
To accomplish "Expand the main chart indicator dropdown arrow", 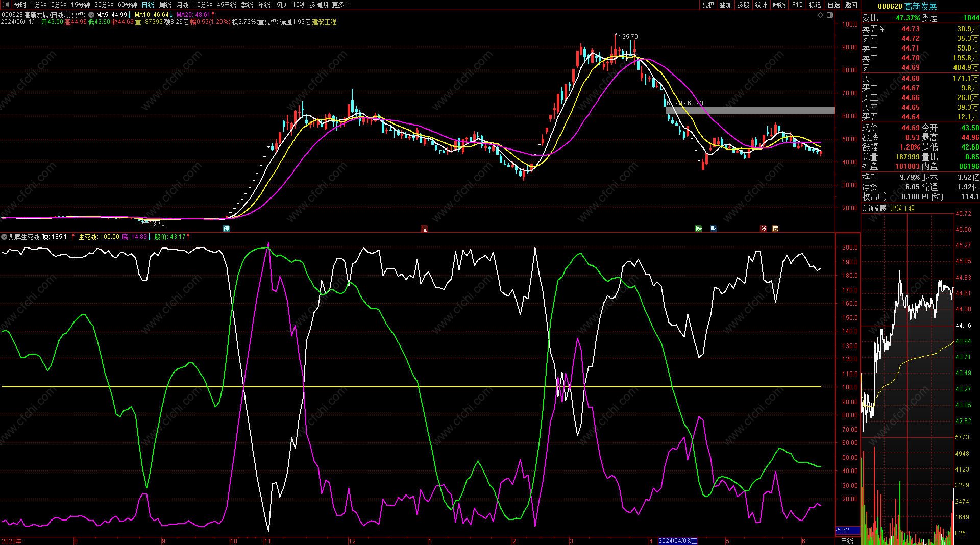I will [x=91, y=15].
